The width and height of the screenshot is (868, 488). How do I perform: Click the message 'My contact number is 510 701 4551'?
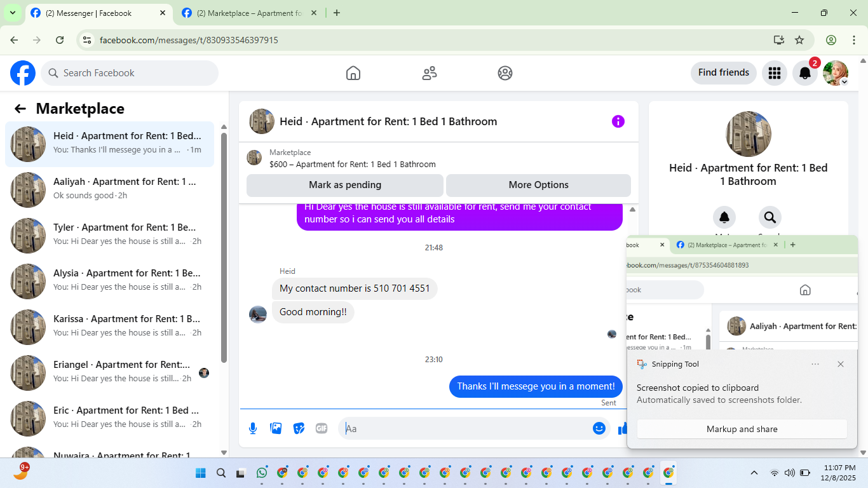point(355,288)
